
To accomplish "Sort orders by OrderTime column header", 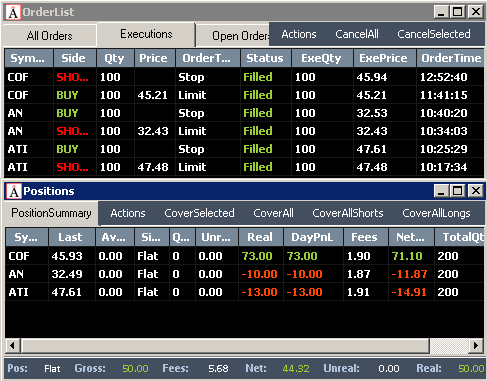I will point(450,58).
